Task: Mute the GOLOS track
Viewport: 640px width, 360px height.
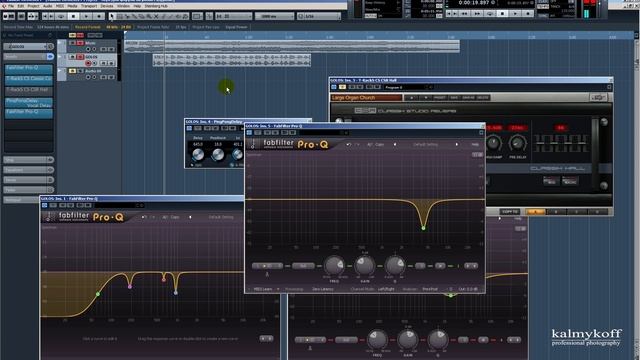Action: tap(73, 57)
